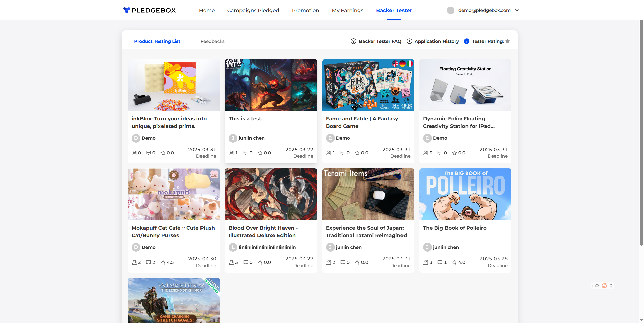Click the 4.5 rating star on Mokapuff card
The image size is (644, 323).
click(163, 262)
